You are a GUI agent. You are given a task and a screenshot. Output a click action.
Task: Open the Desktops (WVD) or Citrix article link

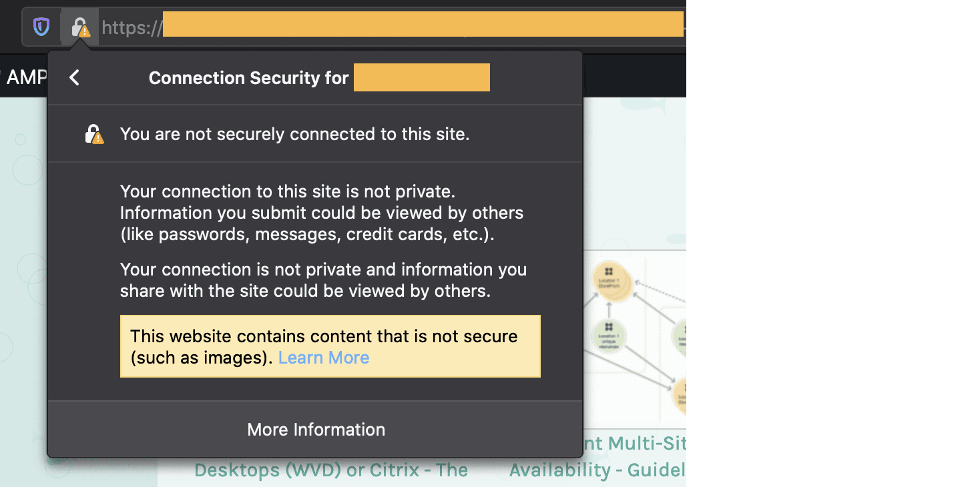click(x=330, y=469)
